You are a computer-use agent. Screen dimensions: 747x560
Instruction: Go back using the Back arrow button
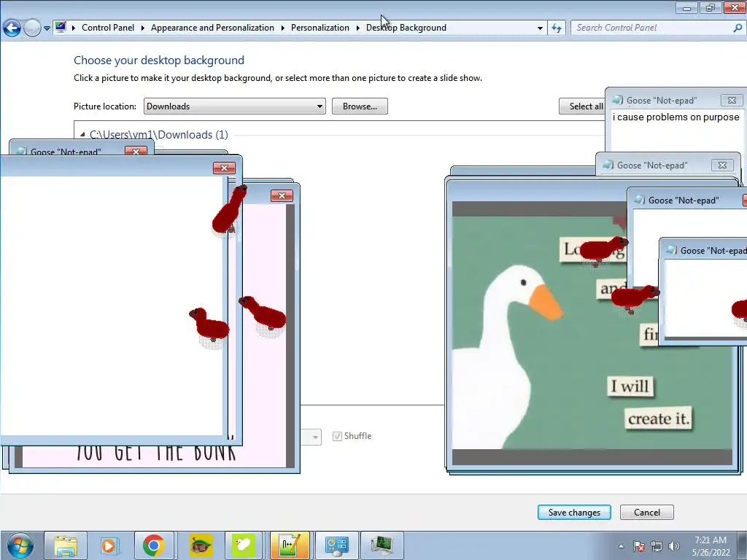(12, 28)
